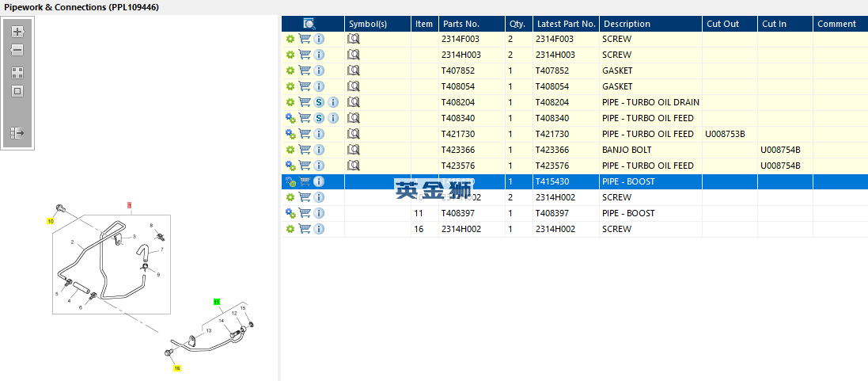The height and width of the screenshot is (381, 868).
Task: Show info for item 16 2314H002 SCREW
Action: (319, 229)
